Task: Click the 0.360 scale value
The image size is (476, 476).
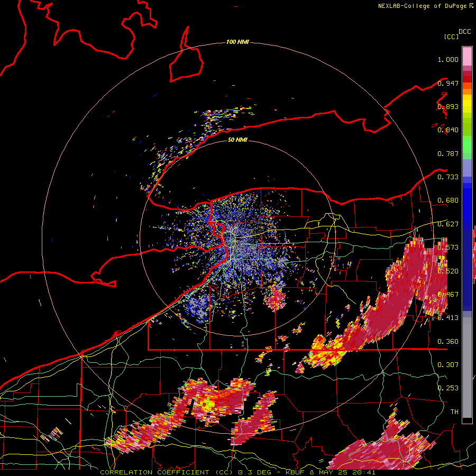Action: point(448,342)
